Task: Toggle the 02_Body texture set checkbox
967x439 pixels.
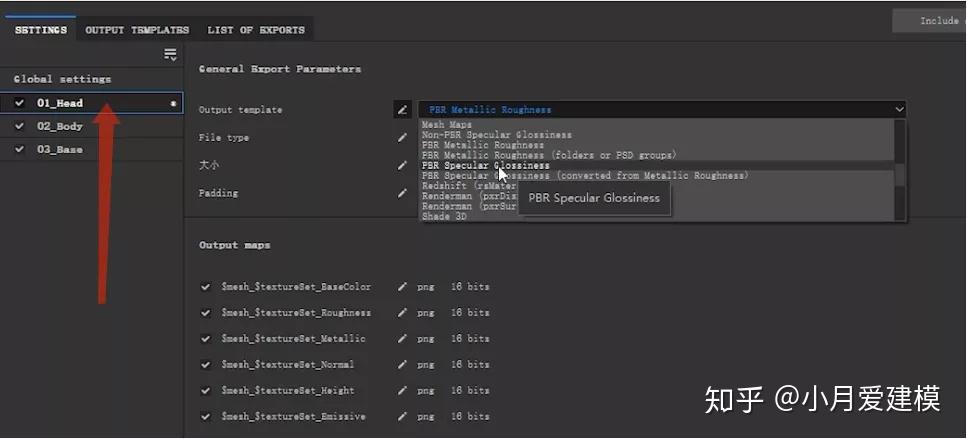Action: point(19,126)
